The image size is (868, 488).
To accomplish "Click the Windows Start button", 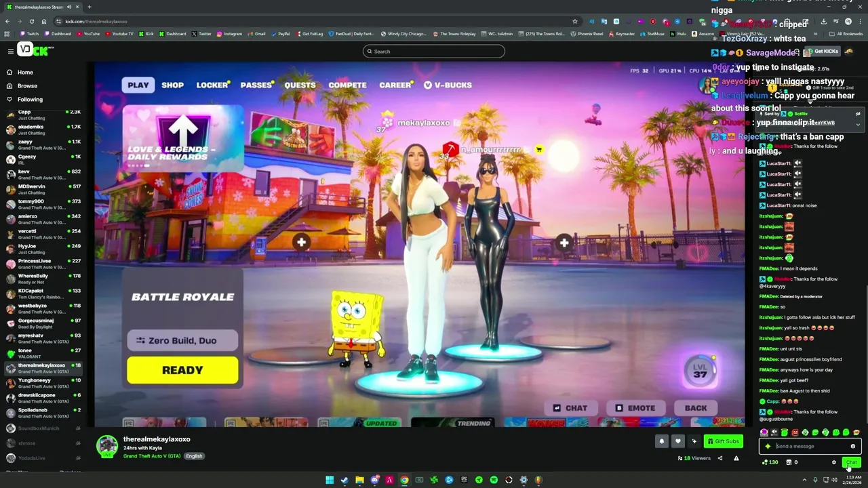I will [330, 480].
